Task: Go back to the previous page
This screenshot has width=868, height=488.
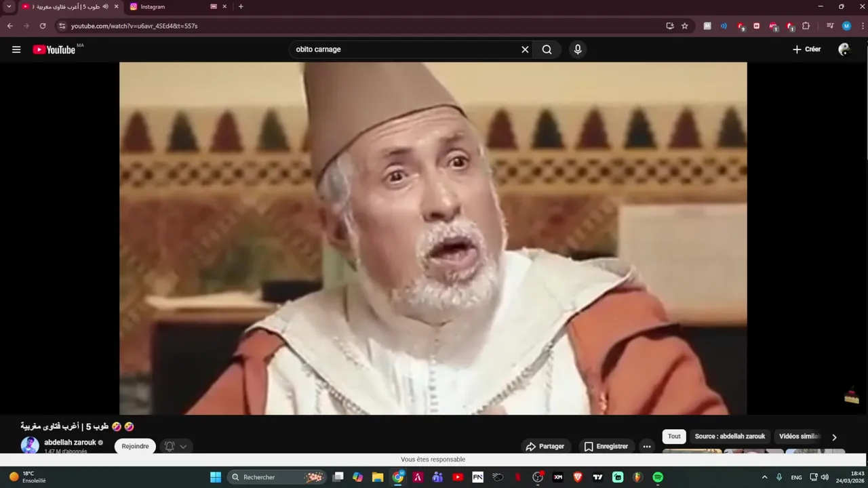Action: coord(10,26)
